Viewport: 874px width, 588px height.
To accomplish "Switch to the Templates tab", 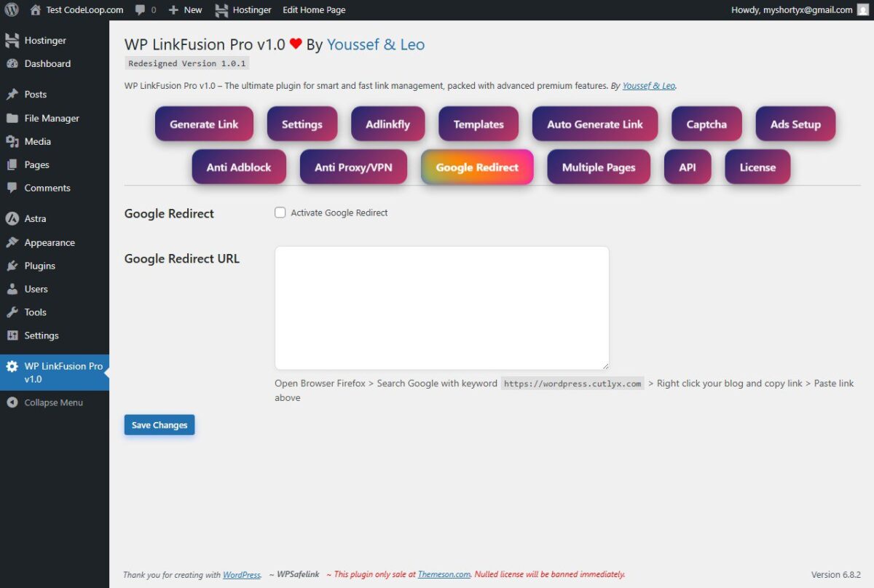I will [479, 124].
